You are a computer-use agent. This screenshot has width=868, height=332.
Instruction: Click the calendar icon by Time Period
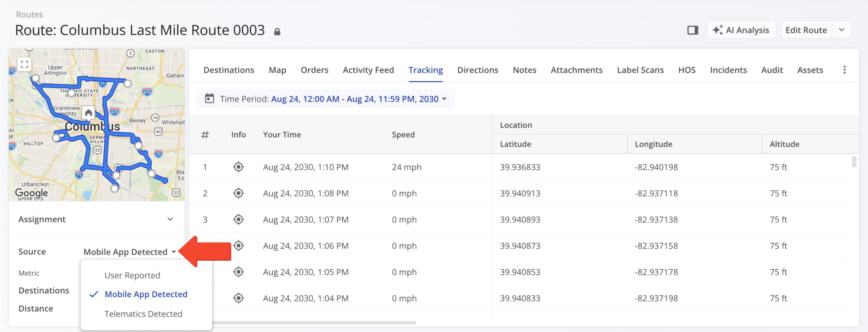tap(209, 99)
